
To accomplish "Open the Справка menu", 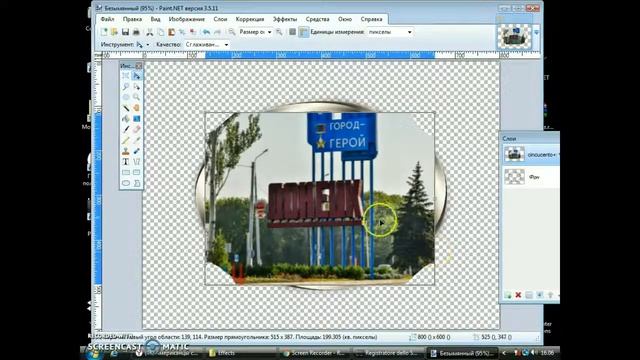I will (x=371, y=19).
